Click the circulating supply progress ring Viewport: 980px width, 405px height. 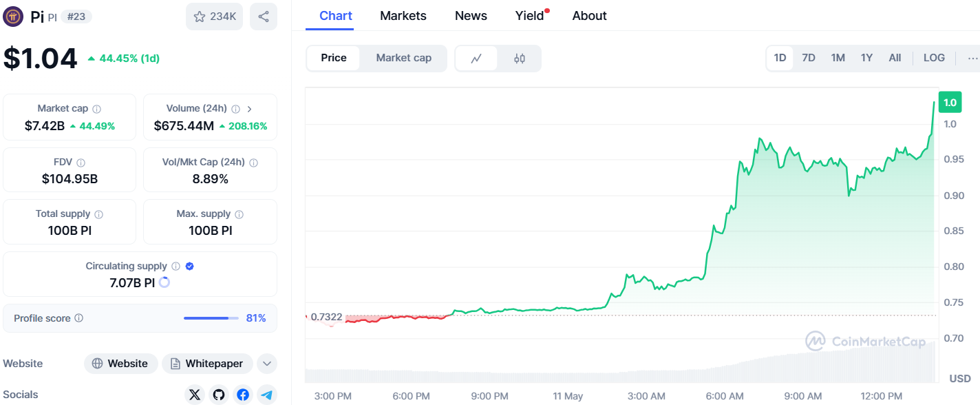164,282
